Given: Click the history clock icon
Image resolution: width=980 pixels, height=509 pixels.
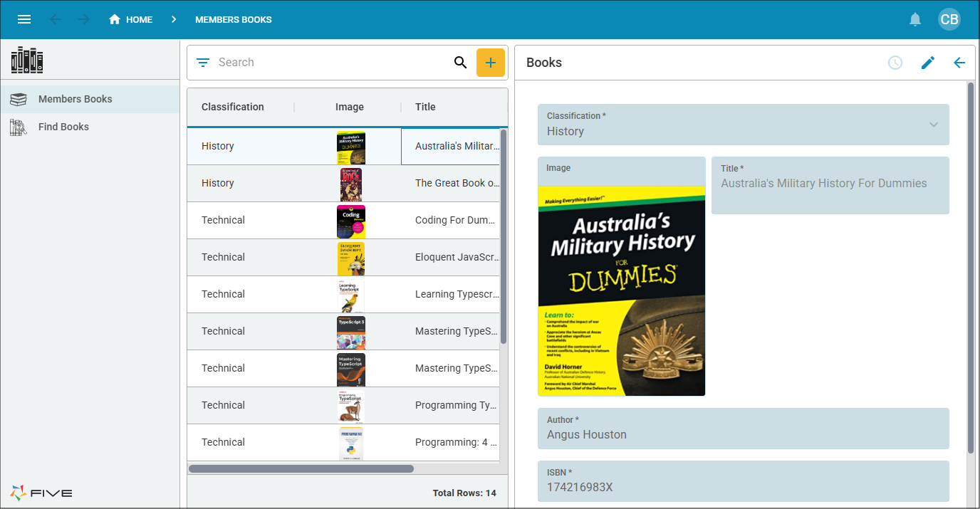Looking at the screenshot, I should (x=895, y=63).
